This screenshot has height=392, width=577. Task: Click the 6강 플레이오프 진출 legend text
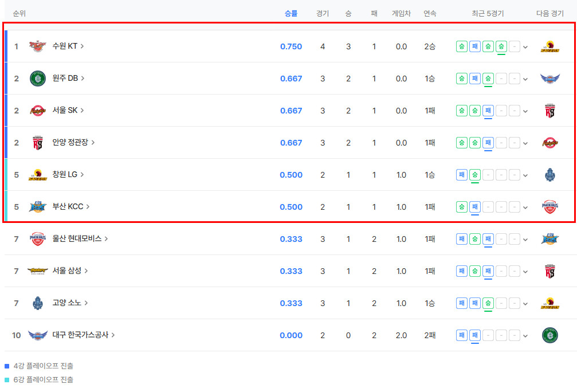tap(44, 379)
